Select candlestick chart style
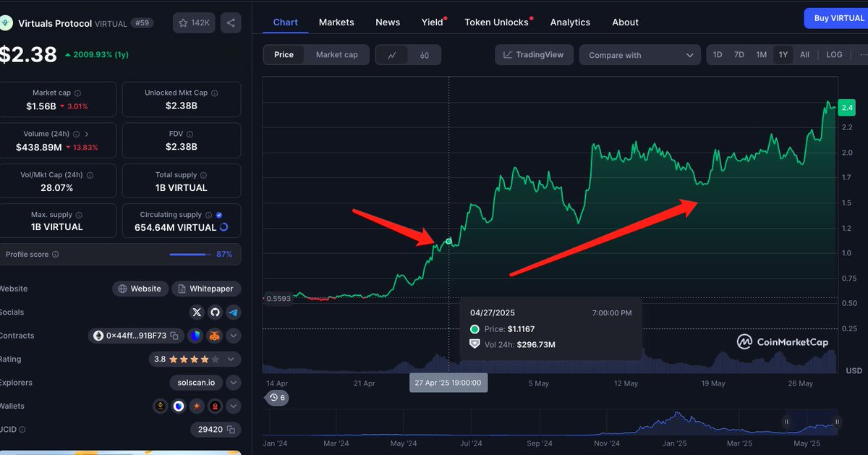 click(x=425, y=55)
